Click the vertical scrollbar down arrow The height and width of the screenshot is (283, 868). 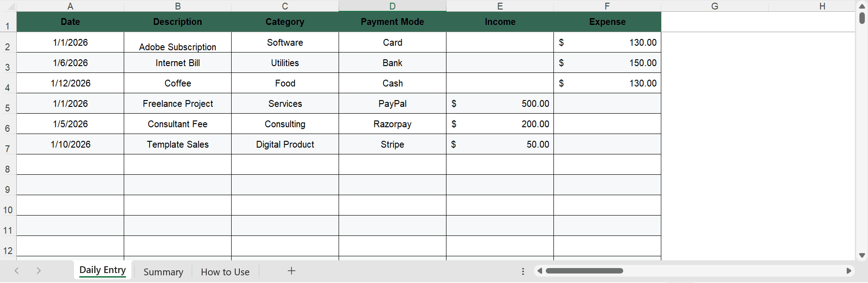862,255
